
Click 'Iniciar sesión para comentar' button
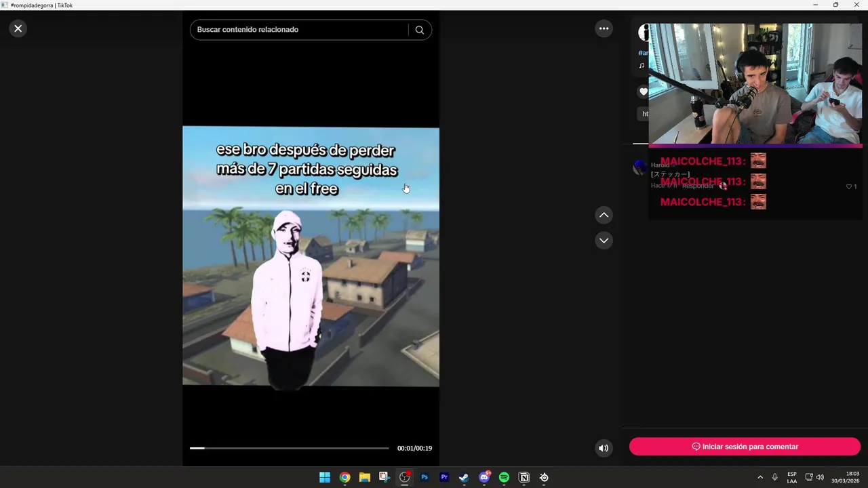[745, 447]
